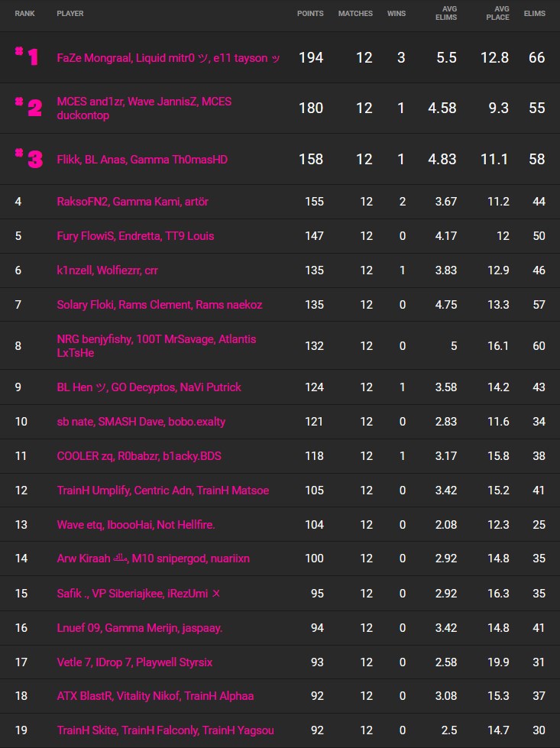The height and width of the screenshot is (748, 560).
Task: Select the TrainH Skite team link
Action: (x=165, y=730)
